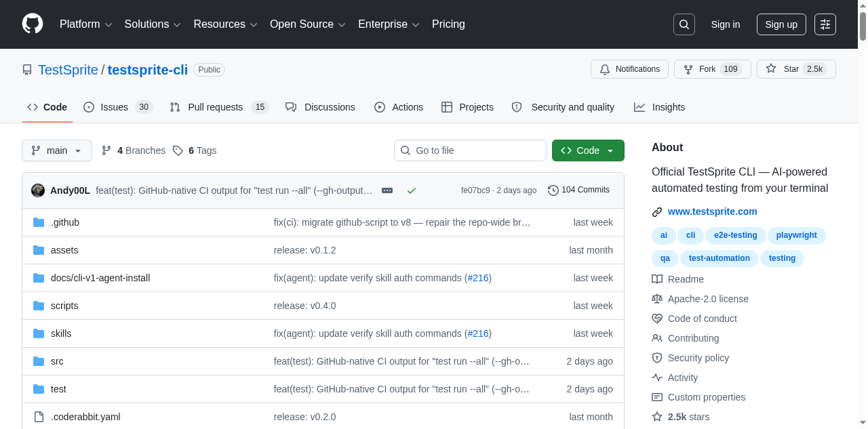Click the scripts folder icon
The width and height of the screenshot is (868, 429).
coord(39,306)
